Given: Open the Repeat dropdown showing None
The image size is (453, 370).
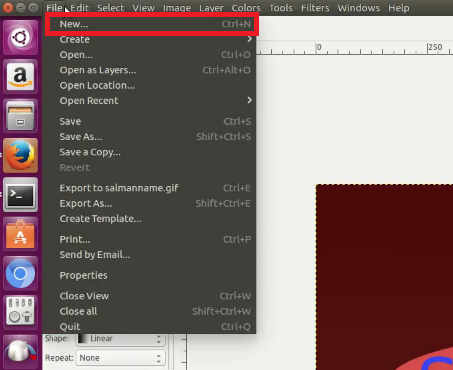Looking at the screenshot, I should [x=121, y=358].
